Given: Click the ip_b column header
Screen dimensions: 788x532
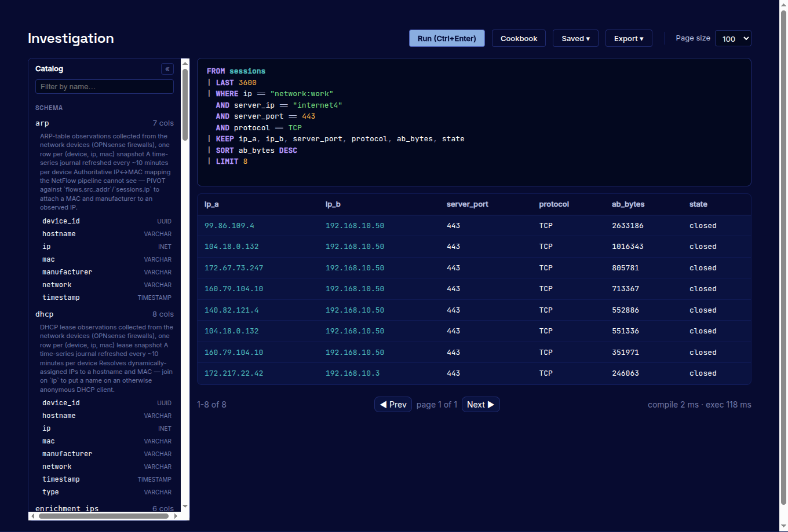Looking at the screenshot, I should pyautogui.click(x=333, y=204).
